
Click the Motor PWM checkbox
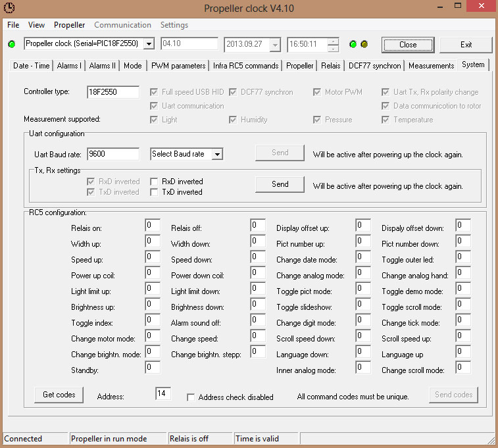pos(317,92)
